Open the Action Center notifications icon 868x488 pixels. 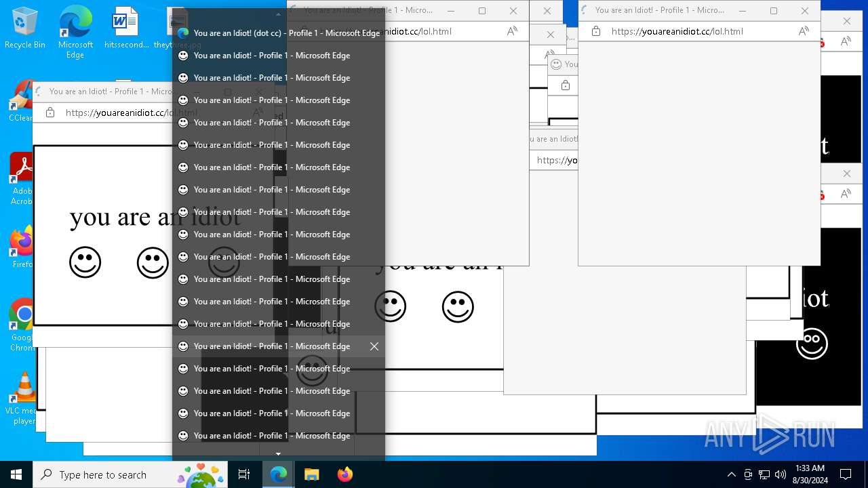[x=846, y=474]
